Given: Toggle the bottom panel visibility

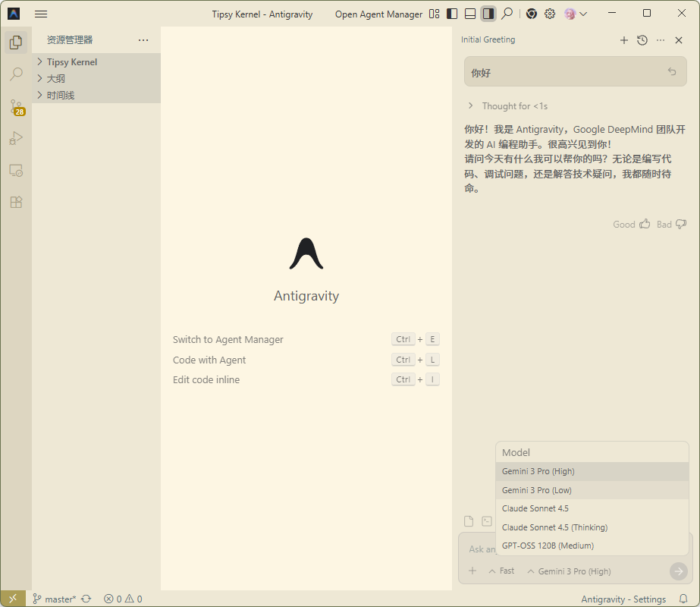Looking at the screenshot, I should coord(470,14).
